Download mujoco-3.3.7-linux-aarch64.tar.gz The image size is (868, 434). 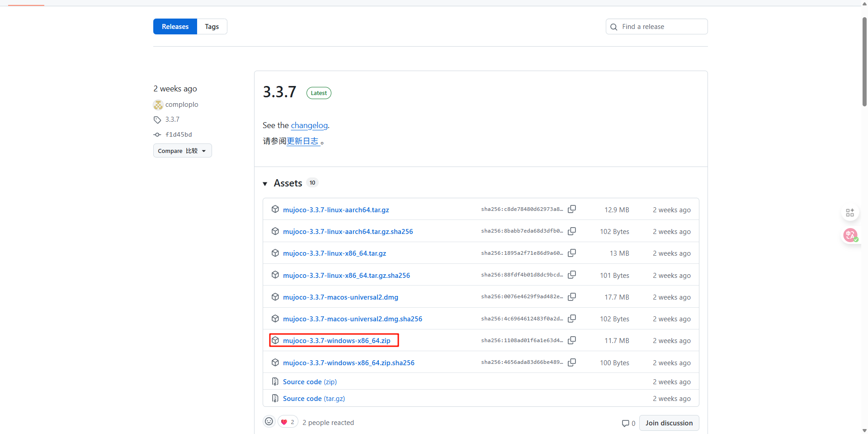click(x=336, y=210)
